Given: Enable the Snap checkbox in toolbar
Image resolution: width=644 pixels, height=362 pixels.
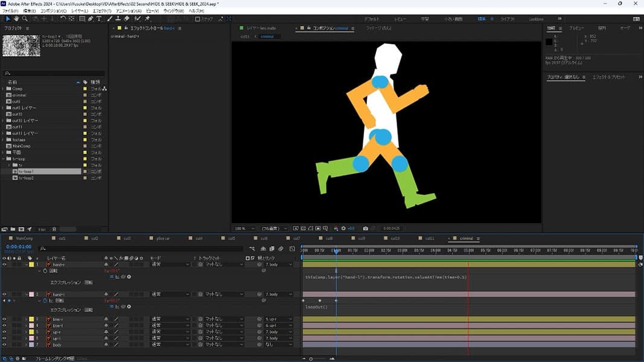Looking at the screenshot, I should [x=198, y=19].
